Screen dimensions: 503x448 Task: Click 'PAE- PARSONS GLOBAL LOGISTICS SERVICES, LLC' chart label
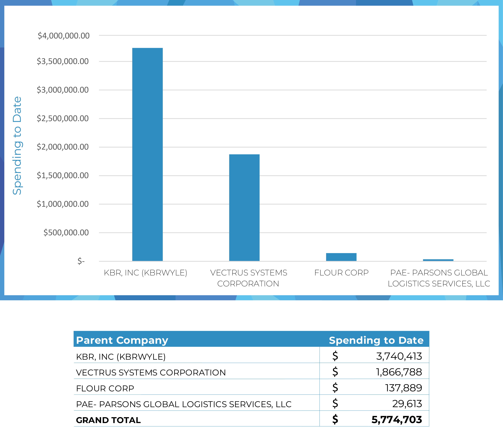click(439, 278)
